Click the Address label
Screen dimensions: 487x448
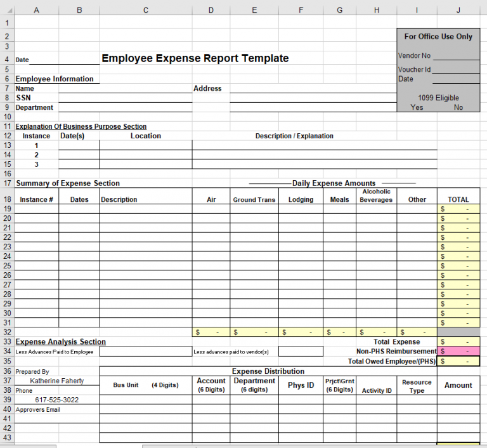click(207, 88)
